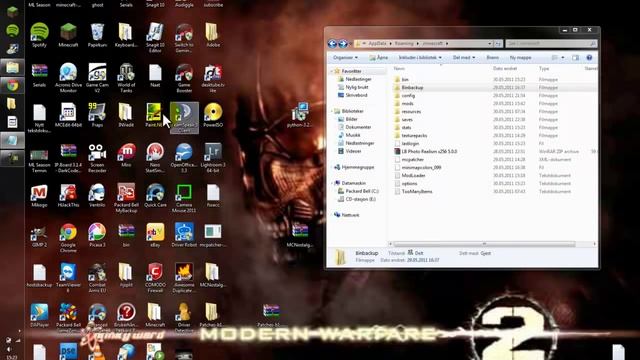
Task: Click the Explorer search input field
Action: click(551, 43)
